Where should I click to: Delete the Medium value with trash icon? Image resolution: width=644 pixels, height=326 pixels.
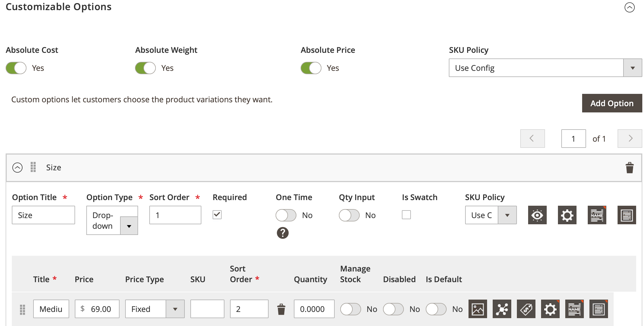(x=281, y=309)
